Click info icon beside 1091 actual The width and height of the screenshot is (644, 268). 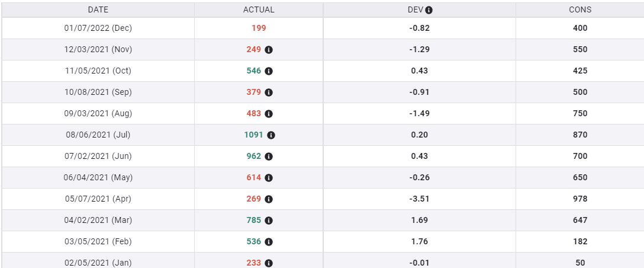click(x=271, y=135)
